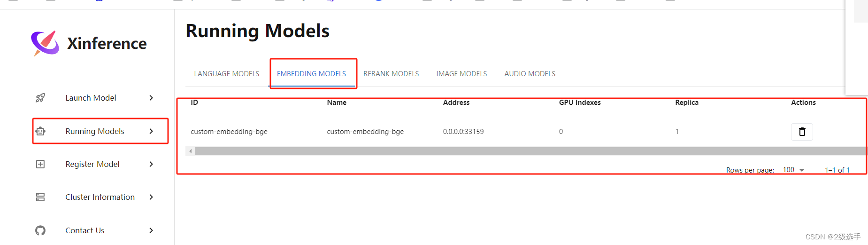Expand the Running Models chevron

151,131
